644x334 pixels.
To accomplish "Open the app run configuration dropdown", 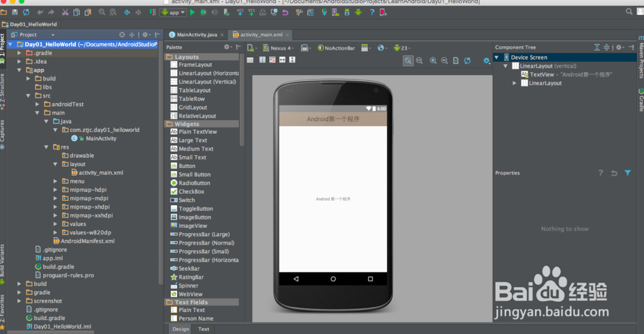I will (x=174, y=12).
